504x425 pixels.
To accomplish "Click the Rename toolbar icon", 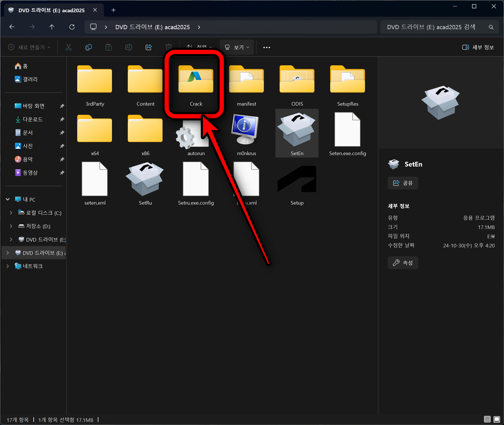I will [x=129, y=47].
